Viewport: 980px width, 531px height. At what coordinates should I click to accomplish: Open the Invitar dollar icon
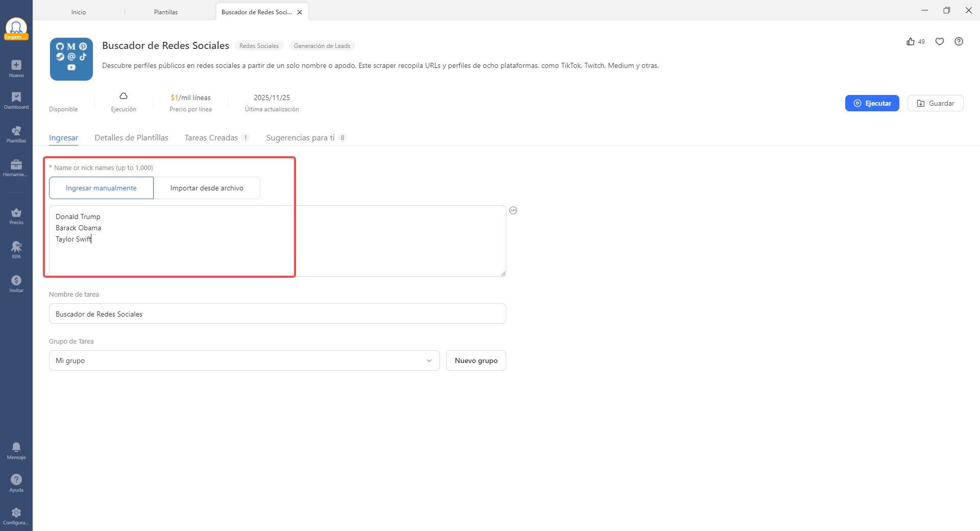coord(16,284)
